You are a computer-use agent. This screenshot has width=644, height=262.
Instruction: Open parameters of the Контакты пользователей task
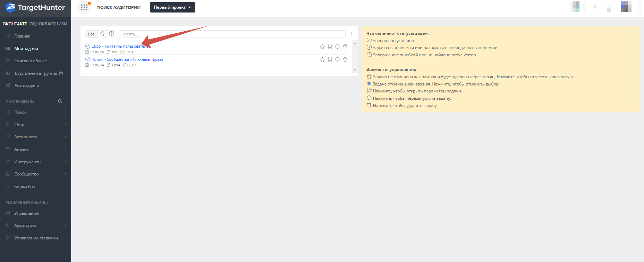click(x=330, y=47)
